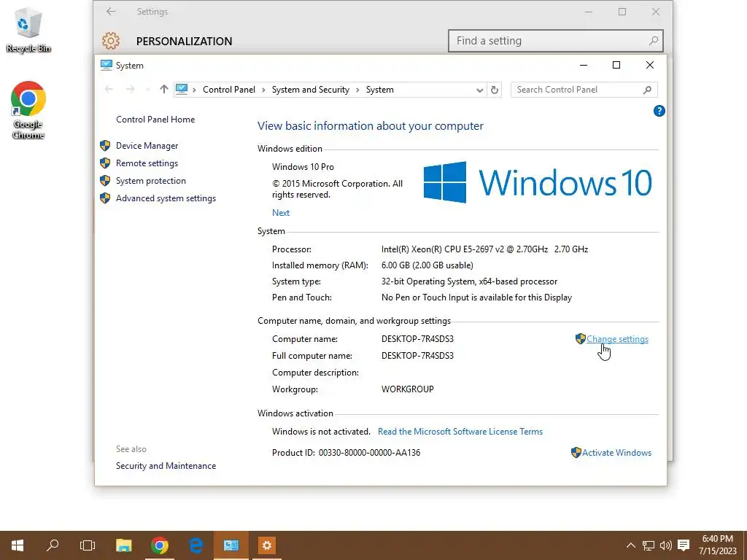
Task: Expand chevron after the address bar computer icon
Action: point(194,90)
